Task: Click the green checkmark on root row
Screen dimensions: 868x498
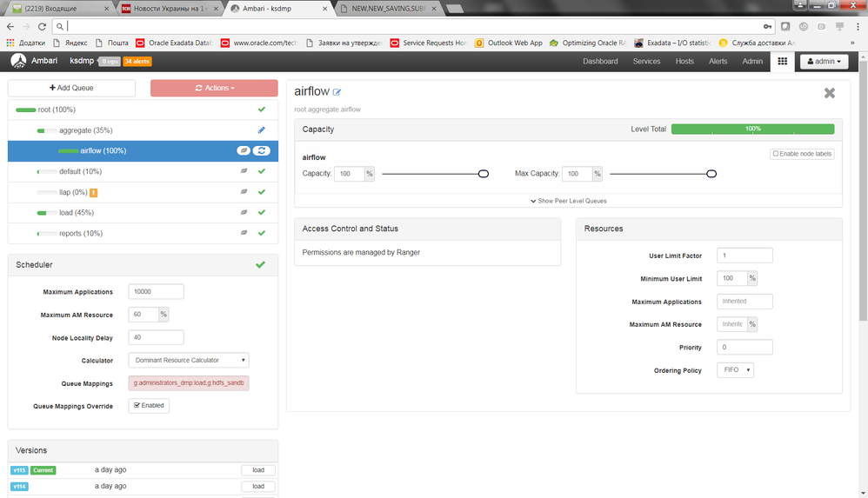Action: pyautogui.click(x=261, y=110)
